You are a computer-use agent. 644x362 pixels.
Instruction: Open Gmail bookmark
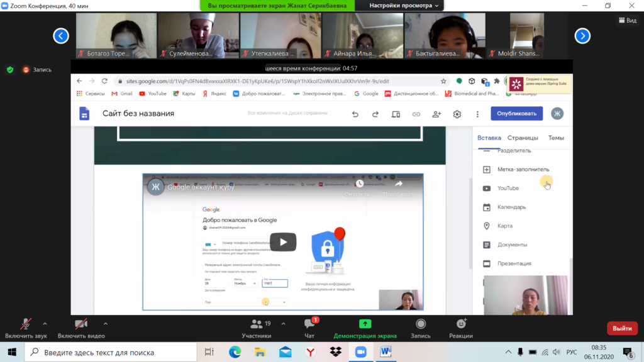click(x=122, y=94)
